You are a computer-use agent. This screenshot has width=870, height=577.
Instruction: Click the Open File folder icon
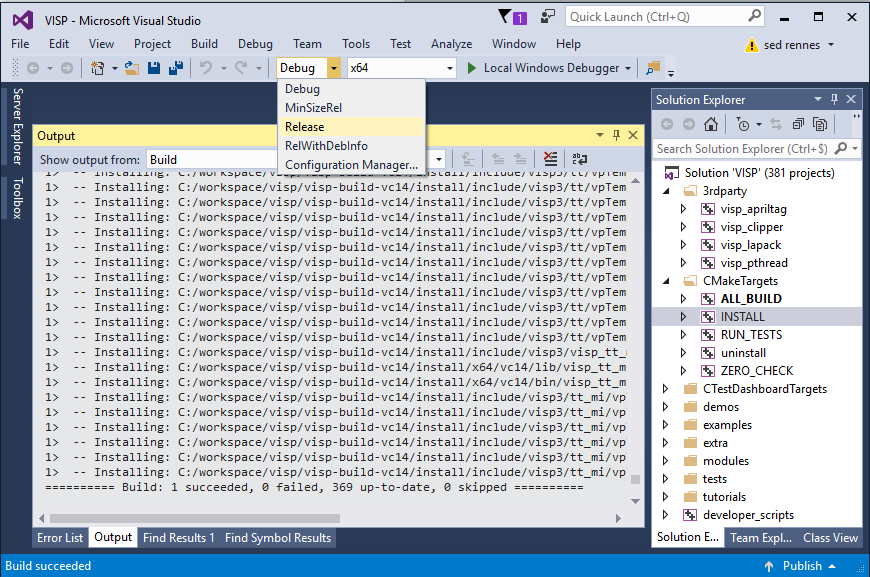133,68
